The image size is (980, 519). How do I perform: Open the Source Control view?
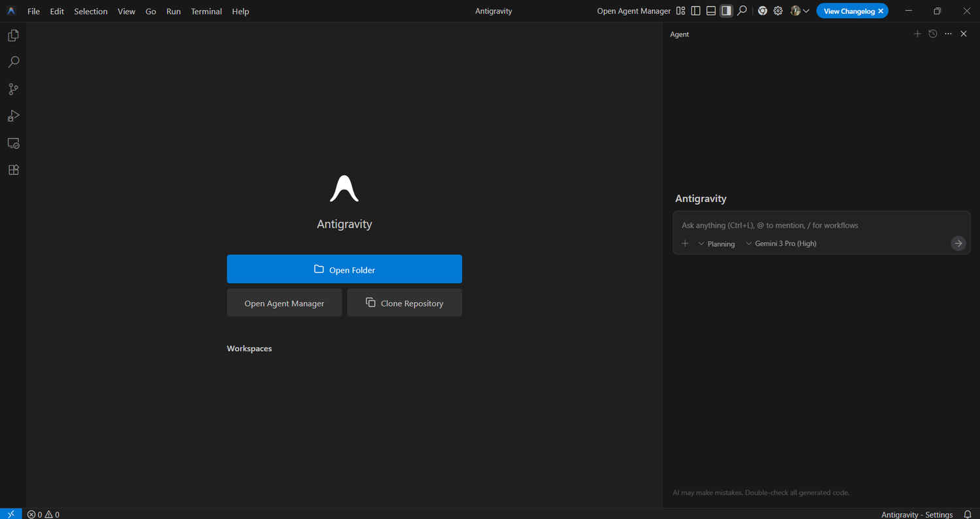13,89
